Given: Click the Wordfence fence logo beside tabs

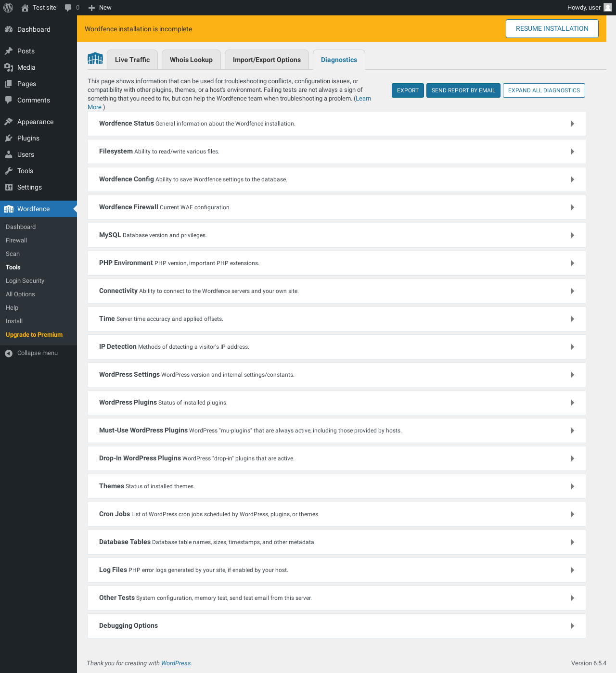Looking at the screenshot, I should (x=95, y=59).
